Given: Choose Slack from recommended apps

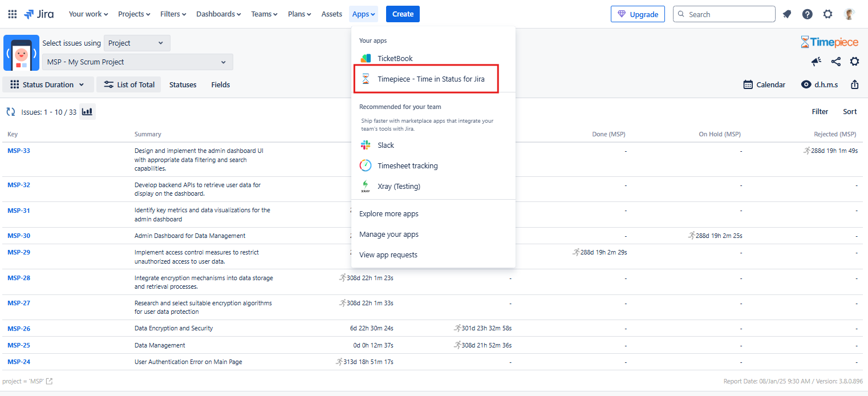Looking at the screenshot, I should (x=386, y=145).
